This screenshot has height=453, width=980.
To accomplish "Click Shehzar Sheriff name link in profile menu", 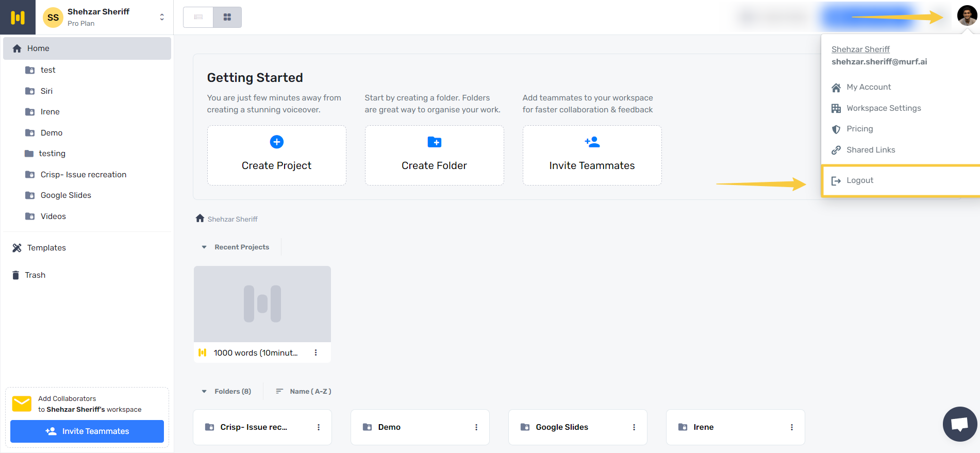I will coord(860,49).
